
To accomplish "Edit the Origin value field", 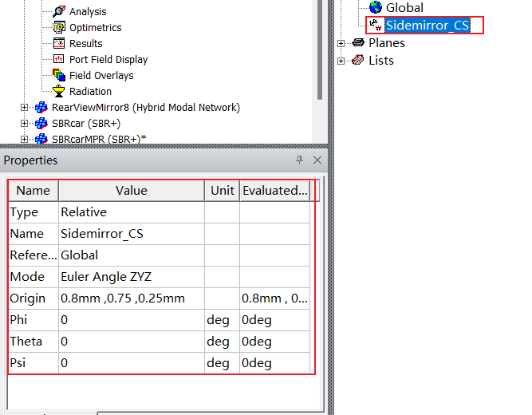I will click(x=132, y=298).
